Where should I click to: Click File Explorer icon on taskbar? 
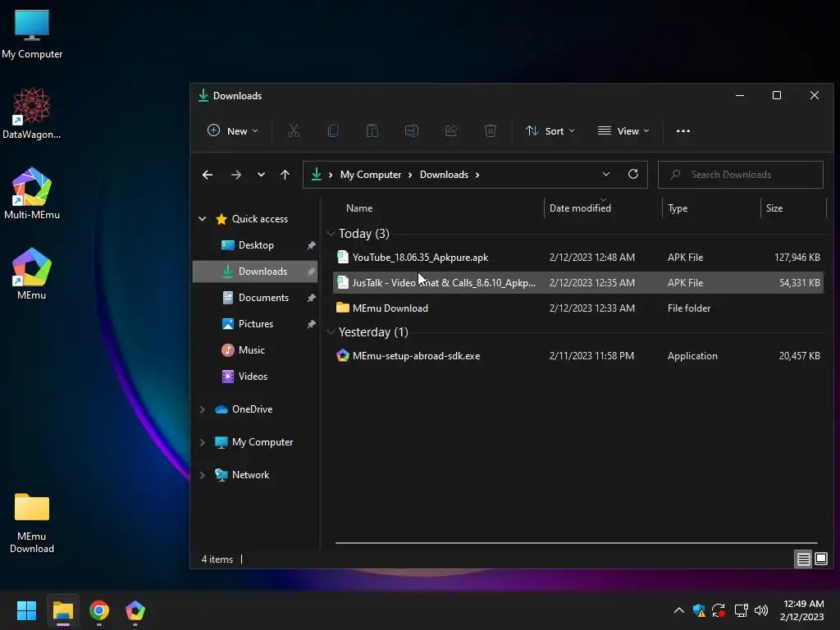62,610
